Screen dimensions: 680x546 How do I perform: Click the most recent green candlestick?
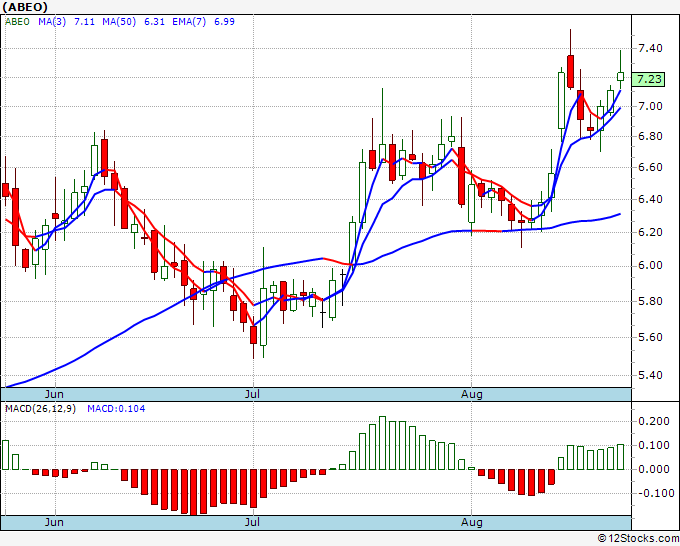tap(621, 76)
